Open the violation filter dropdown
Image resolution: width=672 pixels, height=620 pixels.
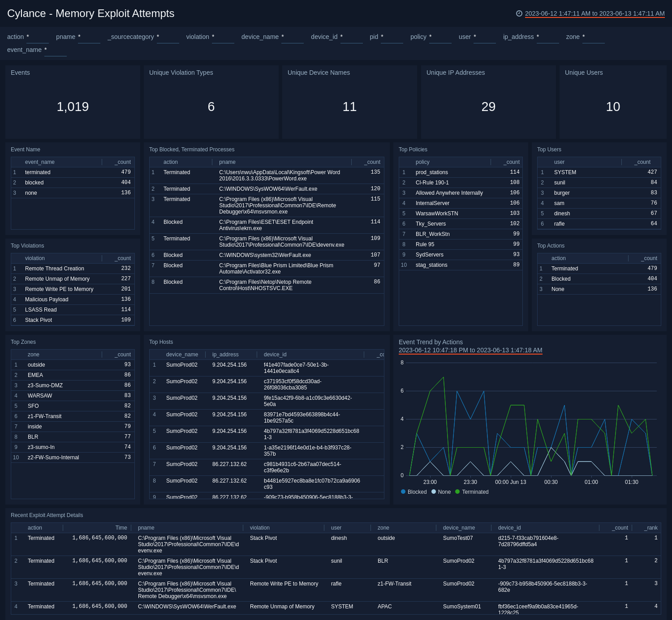pos(223,38)
